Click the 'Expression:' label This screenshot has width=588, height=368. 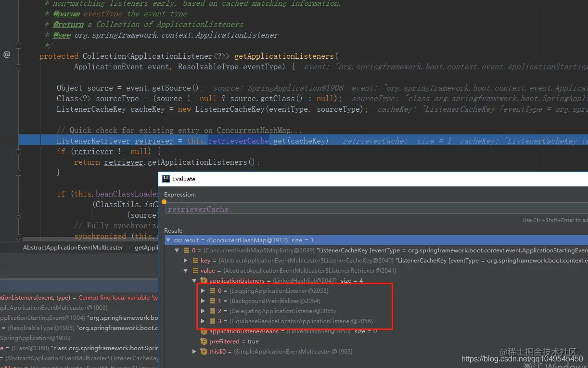pyautogui.click(x=180, y=195)
